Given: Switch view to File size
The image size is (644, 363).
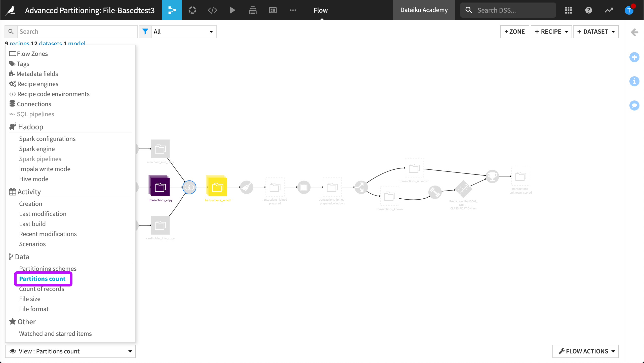Looking at the screenshot, I should pos(29,299).
